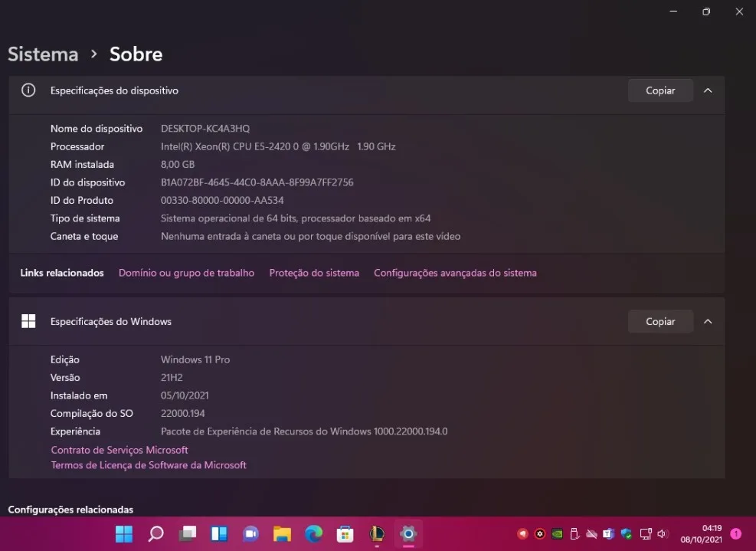
Task: Click the Sobre page title
Action: click(136, 54)
